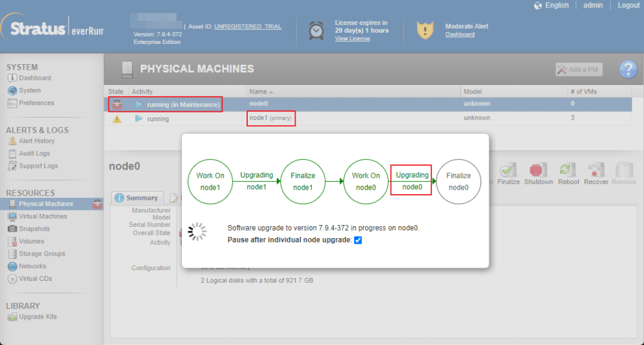The height and width of the screenshot is (345, 644).
Task: Sort by the Name column header
Action: 258,92
